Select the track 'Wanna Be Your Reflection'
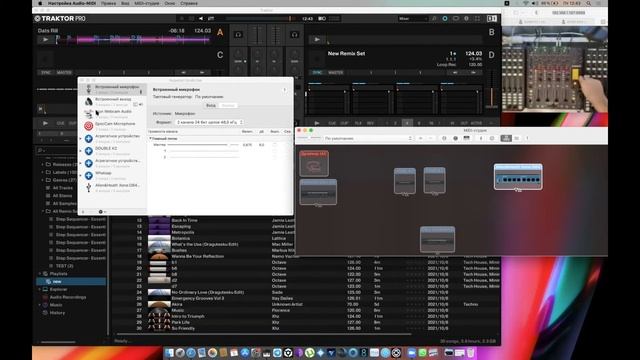The image size is (640, 360). 198,256
